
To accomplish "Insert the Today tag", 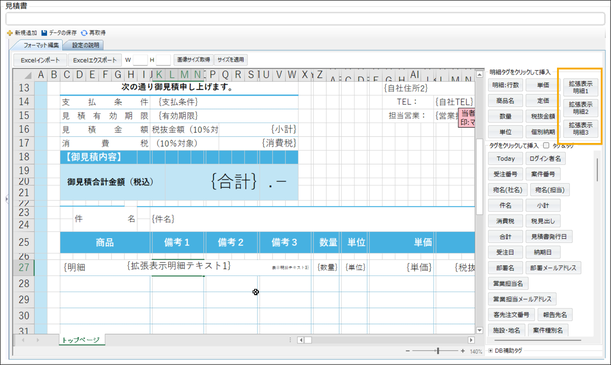I will pyautogui.click(x=505, y=159).
